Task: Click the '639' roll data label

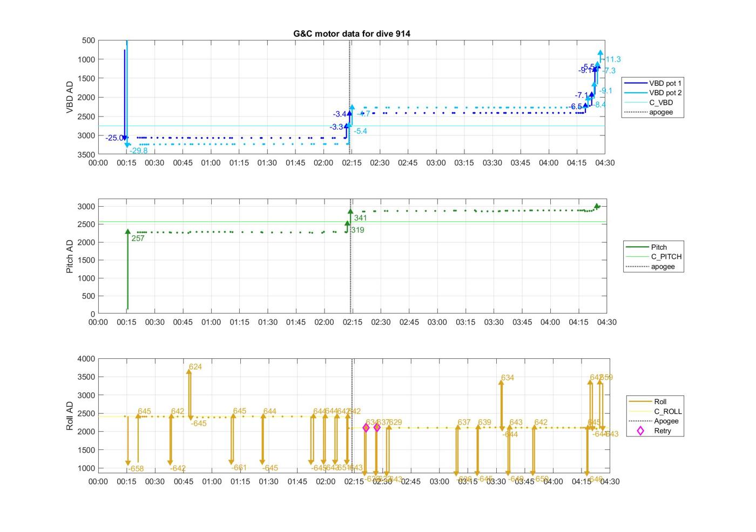Action: point(484,422)
